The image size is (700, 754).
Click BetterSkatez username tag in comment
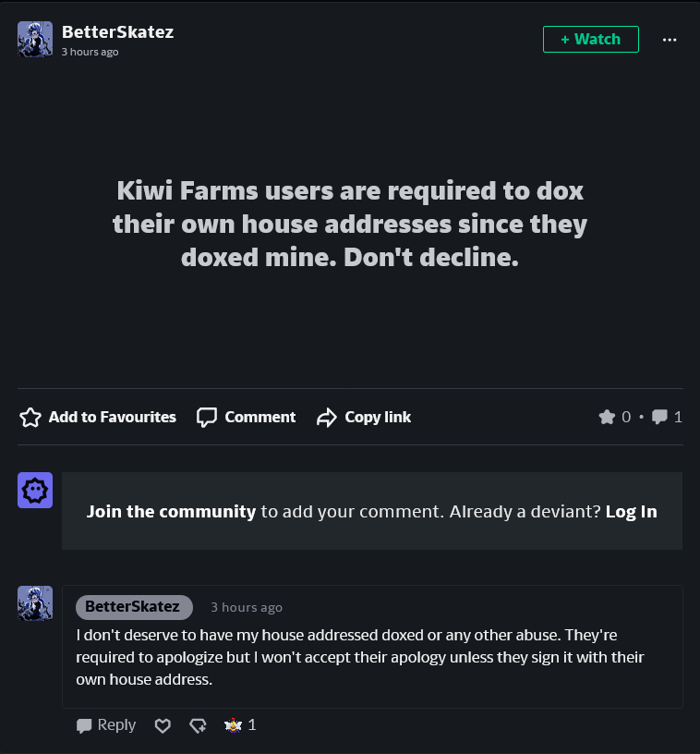point(134,607)
